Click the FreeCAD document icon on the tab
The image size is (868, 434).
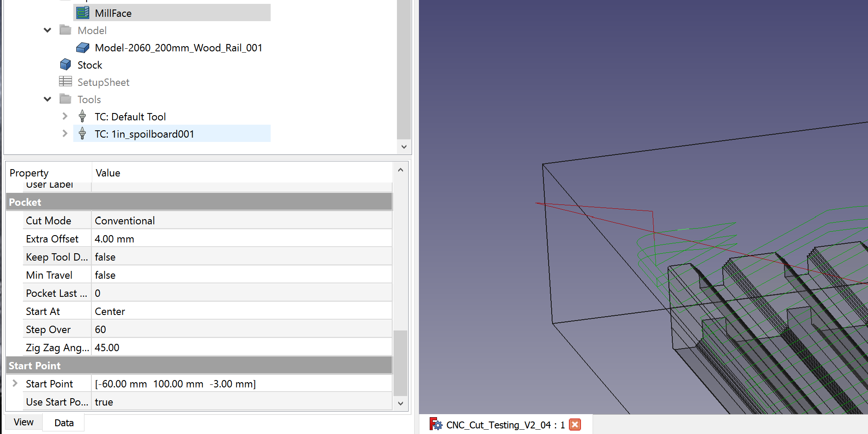point(436,425)
